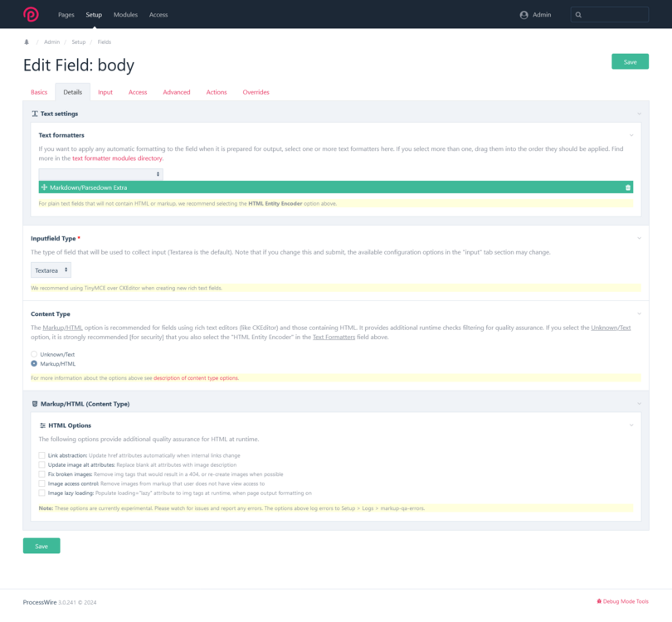Check the Image lazy loading option
The image size is (672, 622).
click(42, 492)
